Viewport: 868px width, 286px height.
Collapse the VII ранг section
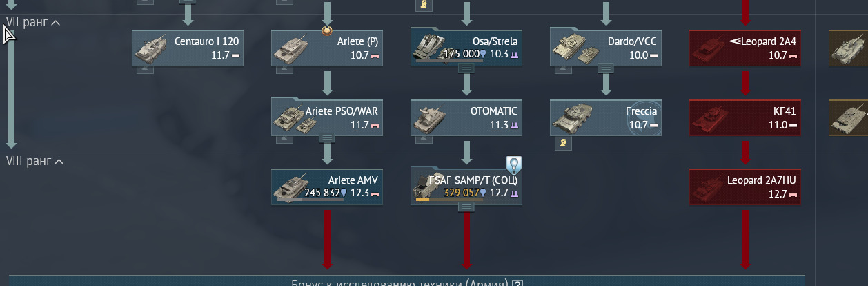(x=32, y=22)
